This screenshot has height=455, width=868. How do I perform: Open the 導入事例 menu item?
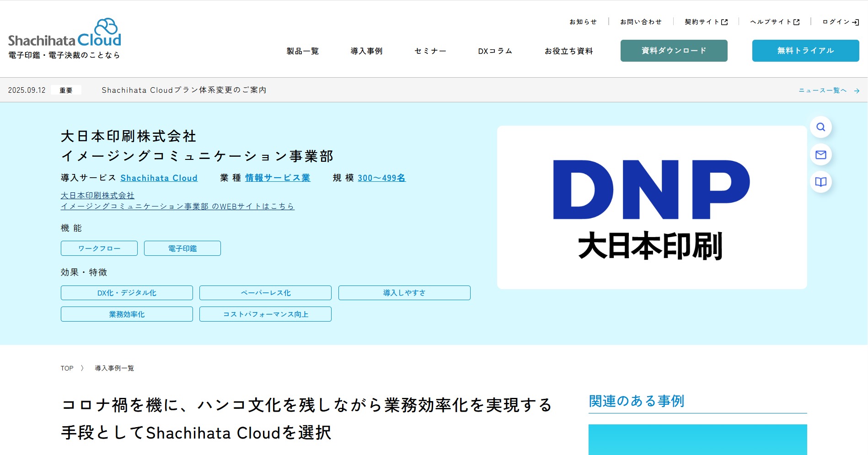click(x=366, y=51)
